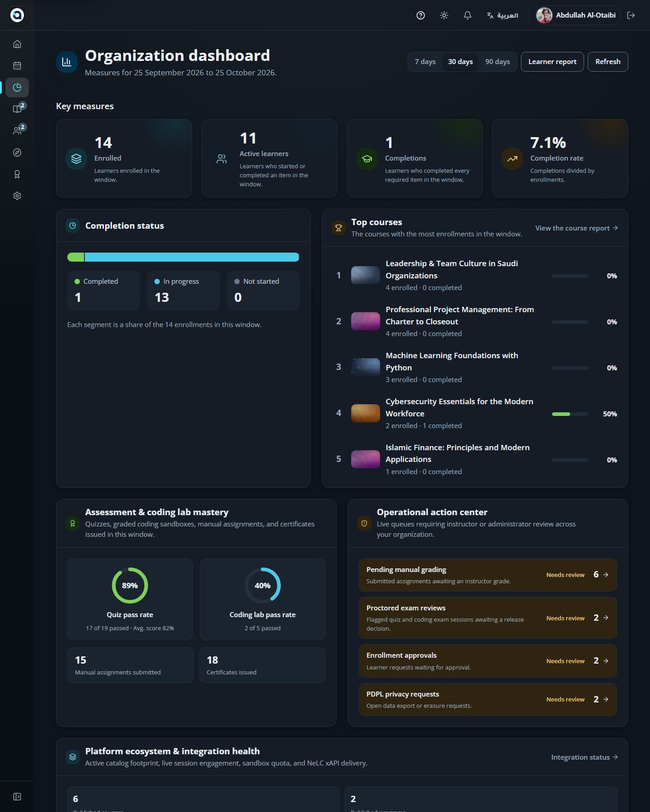This screenshot has height=812, width=650.
Task: Toggle the light theme sun icon
Action: [x=444, y=15]
